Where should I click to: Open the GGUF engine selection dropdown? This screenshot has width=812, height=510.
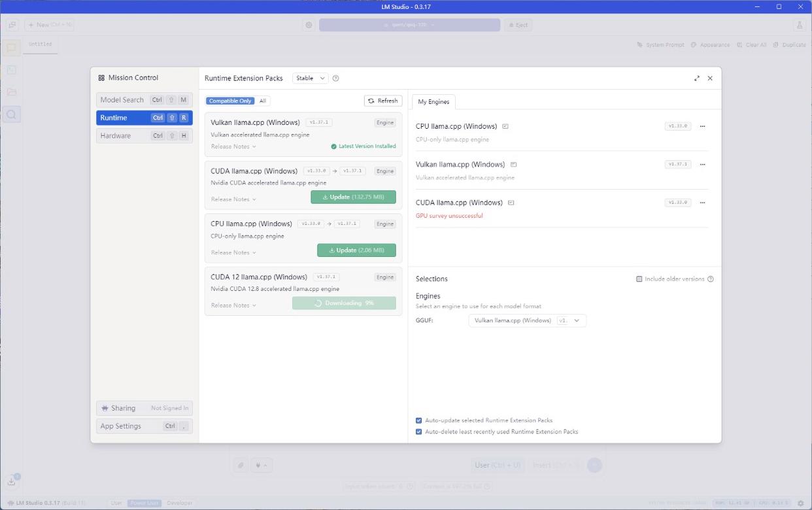pyautogui.click(x=527, y=320)
